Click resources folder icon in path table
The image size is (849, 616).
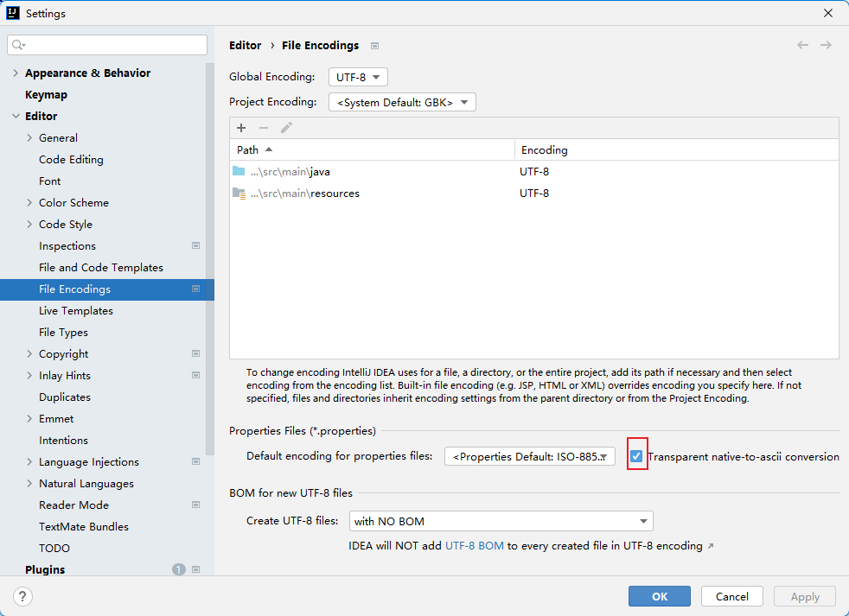point(239,194)
